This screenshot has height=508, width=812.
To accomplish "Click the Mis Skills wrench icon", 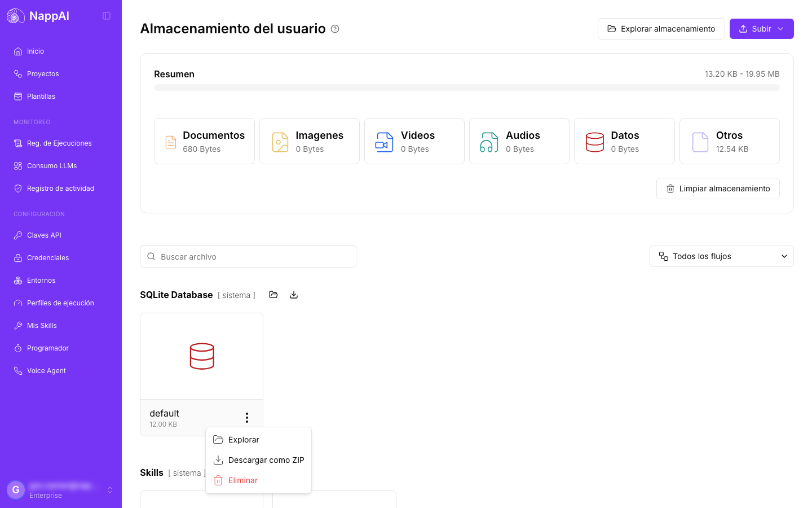I will (18, 326).
